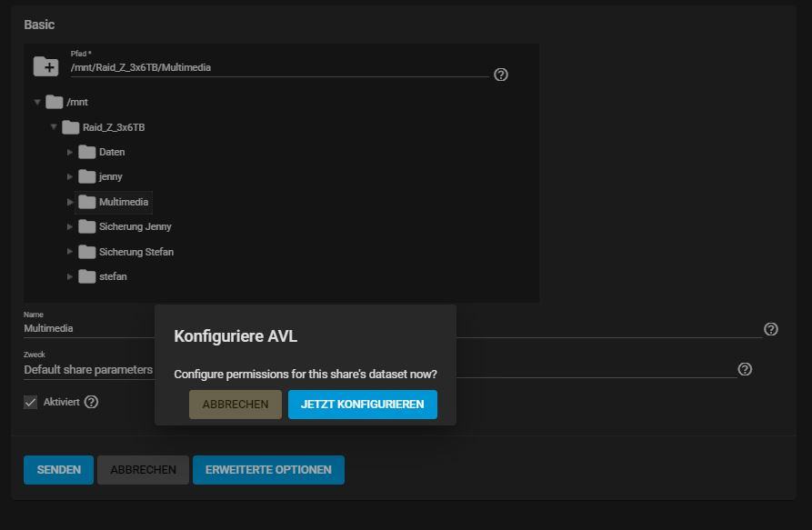Click the Name input field
Viewport: 812px width, 530px height.
[x=393, y=329]
